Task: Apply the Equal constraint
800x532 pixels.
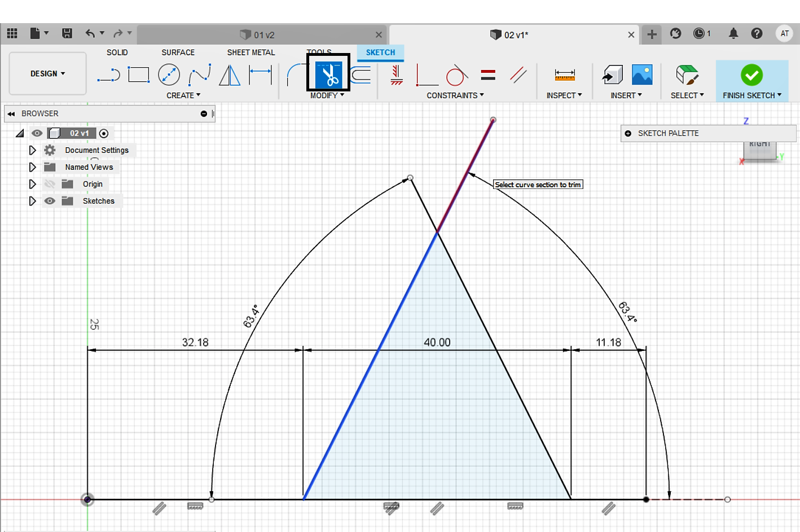Action: 488,74
